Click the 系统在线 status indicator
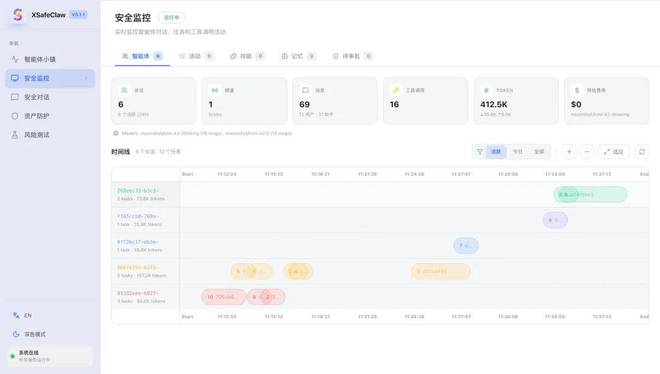The width and height of the screenshot is (660, 374). [50, 356]
